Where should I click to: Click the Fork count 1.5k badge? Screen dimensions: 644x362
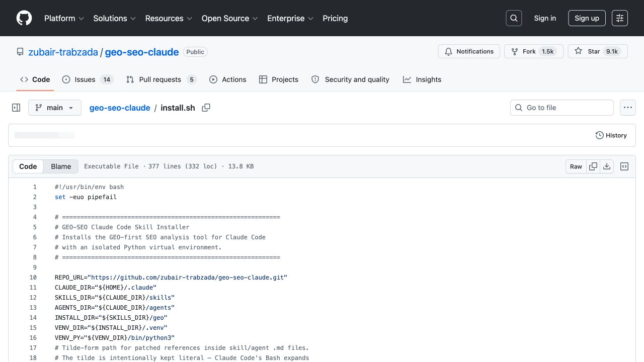pyautogui.click(x=547, y=51)
